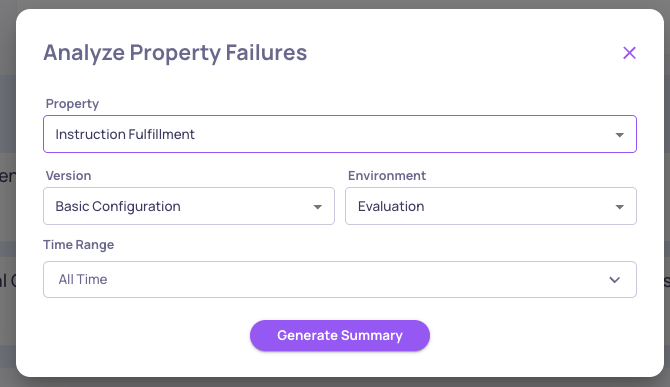
Task: Click the Property dropdown's arrow icon
Action: 619,135
